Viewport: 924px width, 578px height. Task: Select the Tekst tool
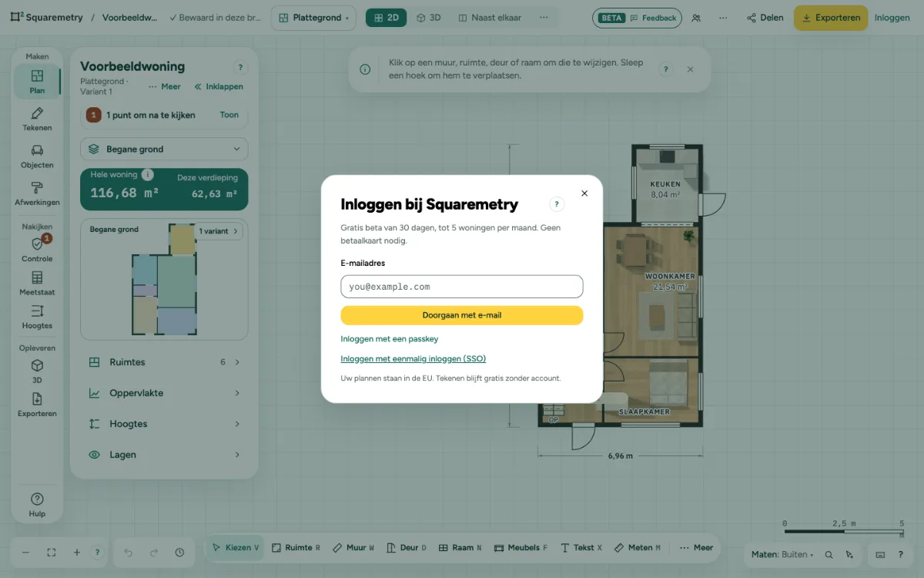[x=581, y=548]
